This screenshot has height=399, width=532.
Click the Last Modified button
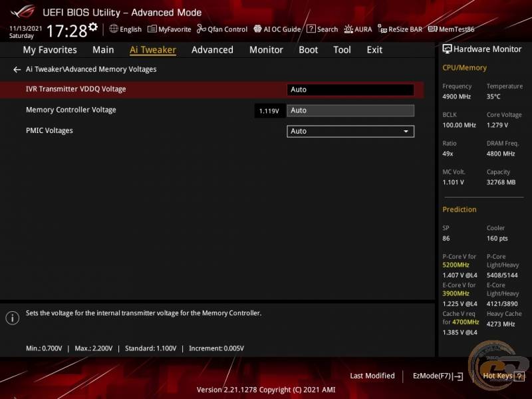372,376
